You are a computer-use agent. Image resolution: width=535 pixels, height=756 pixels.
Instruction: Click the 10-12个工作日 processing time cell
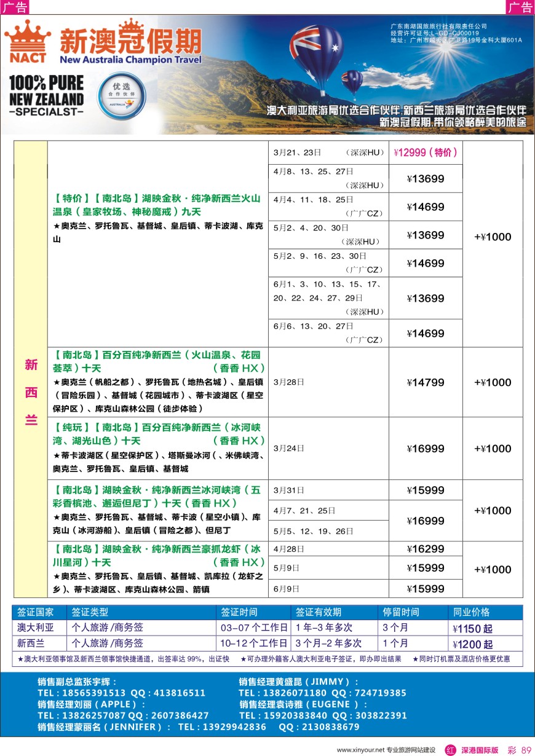click(254, 643)
